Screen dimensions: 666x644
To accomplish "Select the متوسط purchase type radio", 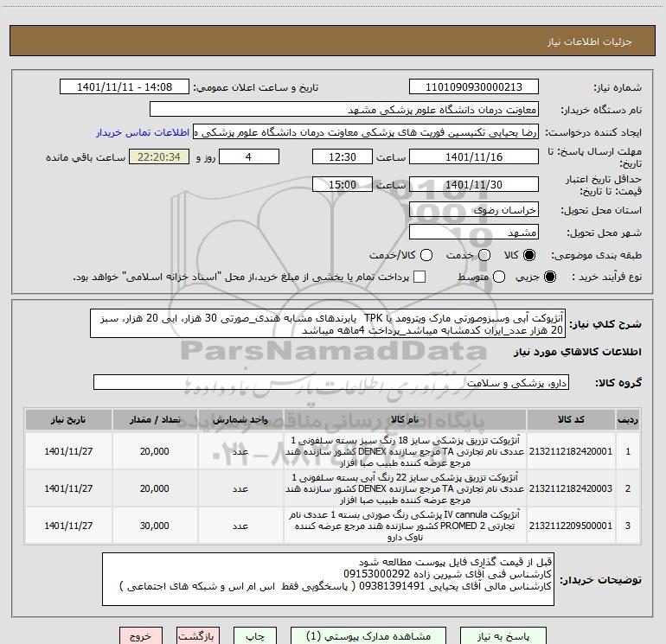I will tap(499, 277).
